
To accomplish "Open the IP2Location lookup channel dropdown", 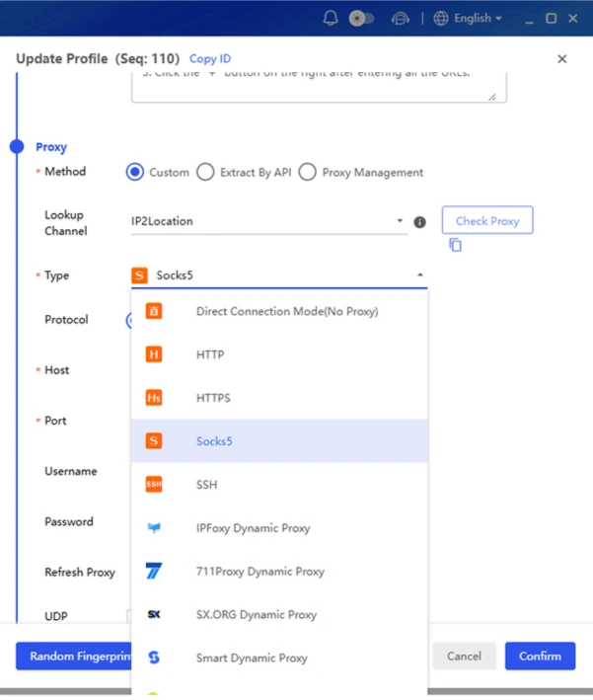I will pyautogui.click(x=269, y=221).
